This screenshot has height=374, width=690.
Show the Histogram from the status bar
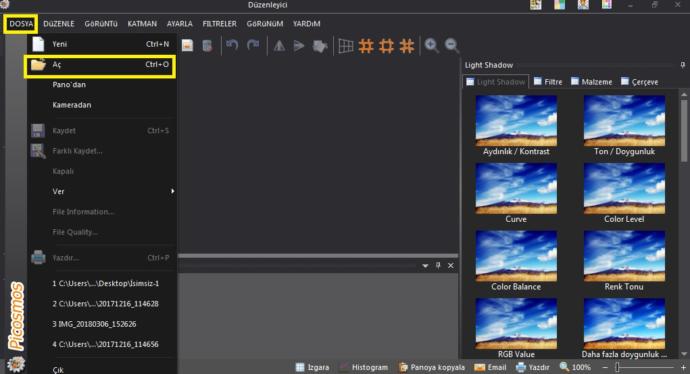(x=363, y=367)
